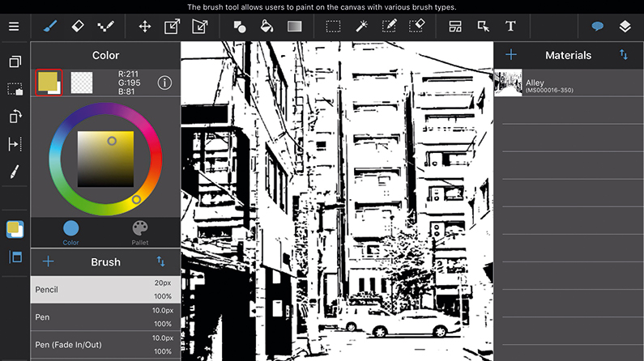Click the yellow foreground color swatch
This screenshot has height=361, width=644.
click(x=47, y=82)
